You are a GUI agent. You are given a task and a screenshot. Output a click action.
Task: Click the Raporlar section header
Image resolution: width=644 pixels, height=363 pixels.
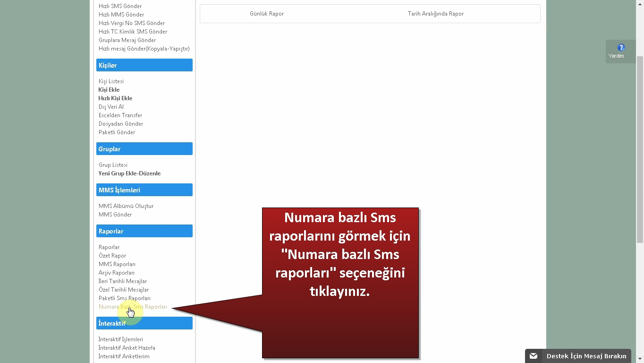tap(144, 231)
